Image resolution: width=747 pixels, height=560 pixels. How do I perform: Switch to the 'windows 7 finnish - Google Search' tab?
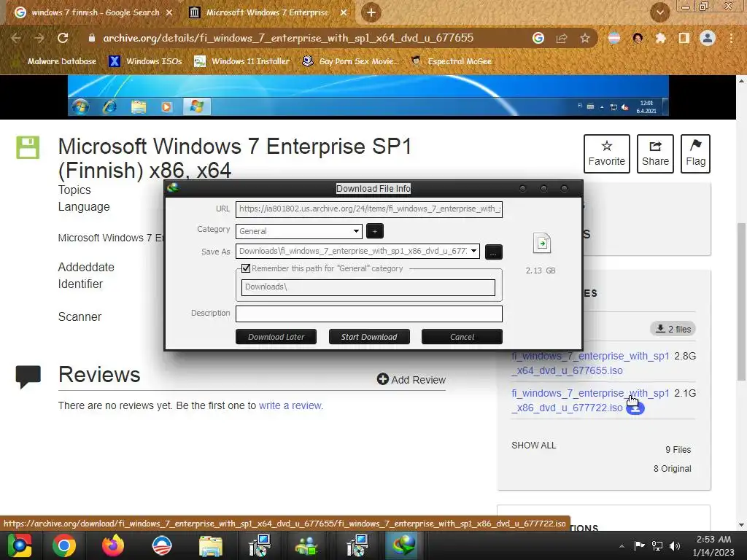(x=94, y=12)
